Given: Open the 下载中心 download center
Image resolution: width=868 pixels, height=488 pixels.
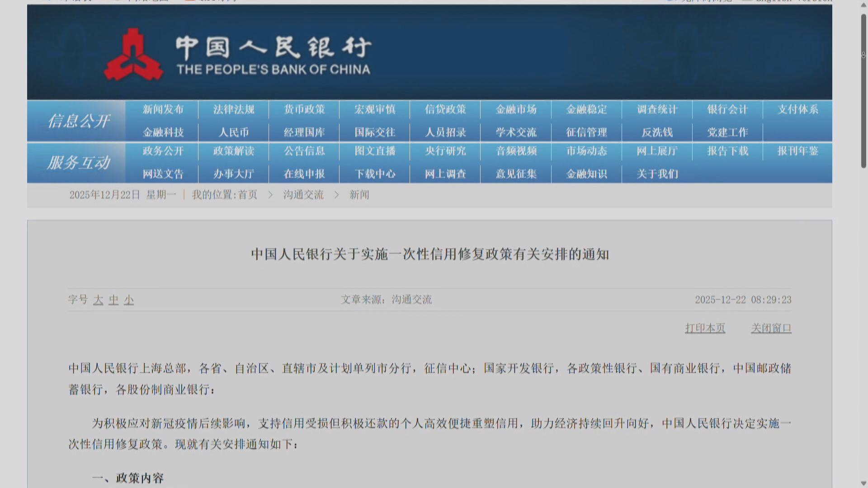Looking at the screenshot, I should tap(374, 174).
